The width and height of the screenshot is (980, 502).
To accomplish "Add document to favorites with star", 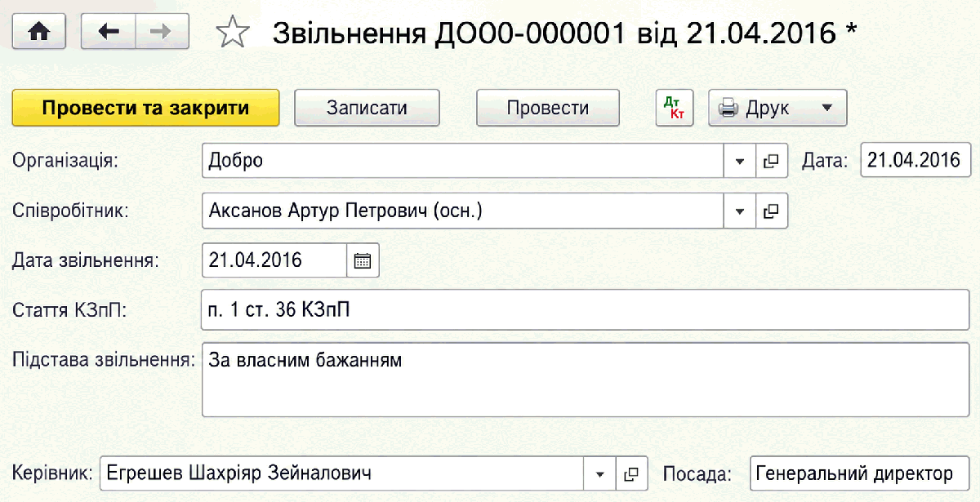I will pos(233,32).
